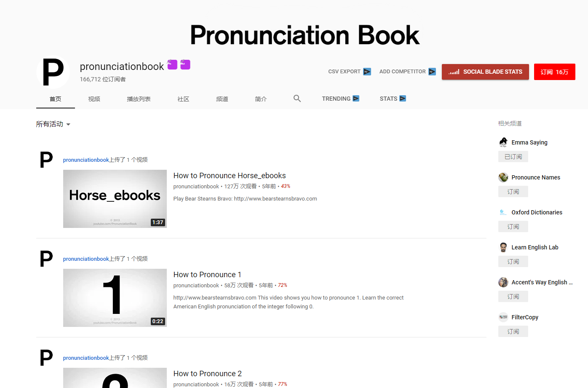Open the Horse_ebooks video thumbnail

point(115,199)
